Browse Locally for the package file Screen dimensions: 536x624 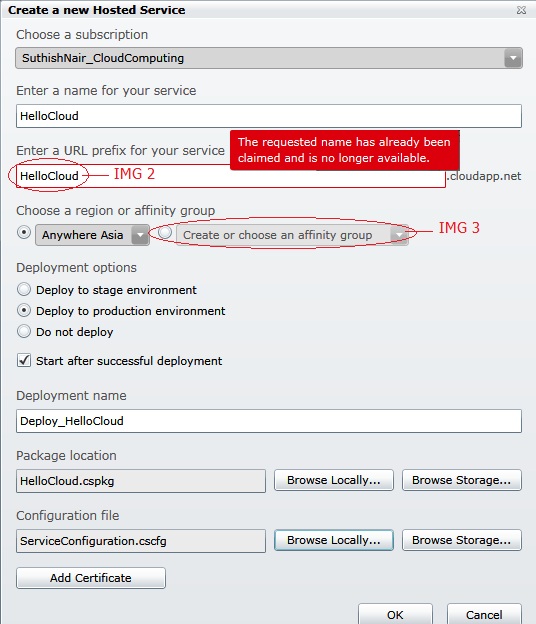(334, 480)
